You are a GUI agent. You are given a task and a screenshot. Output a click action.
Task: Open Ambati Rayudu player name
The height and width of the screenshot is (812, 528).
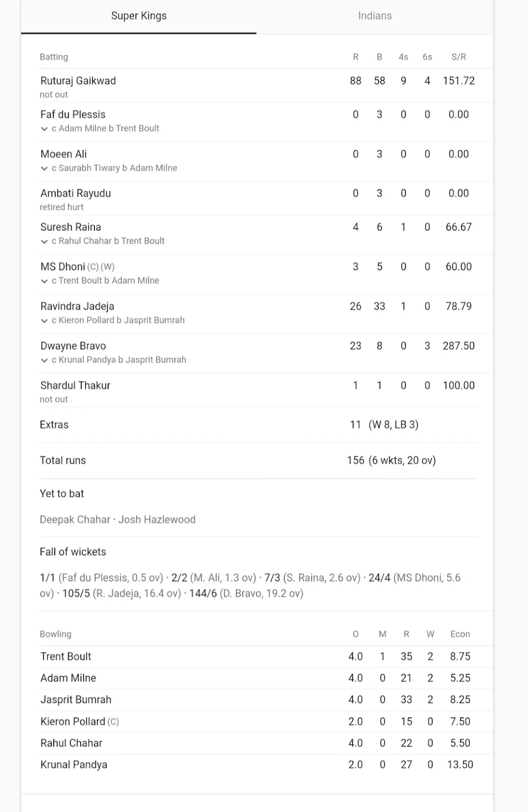click(76, 193)
